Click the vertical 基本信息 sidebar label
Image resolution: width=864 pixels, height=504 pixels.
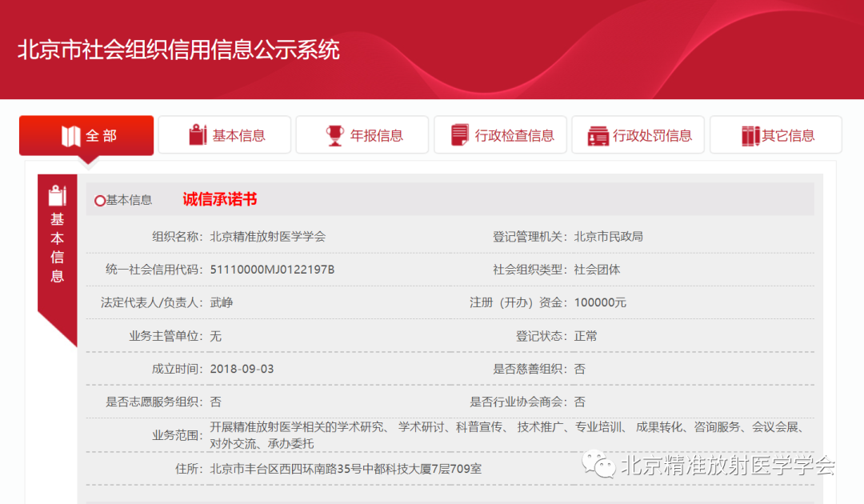click(x=58, y=248)
